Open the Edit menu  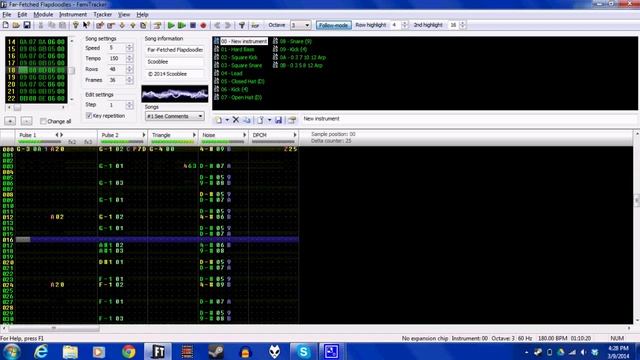tap(22, 14)
